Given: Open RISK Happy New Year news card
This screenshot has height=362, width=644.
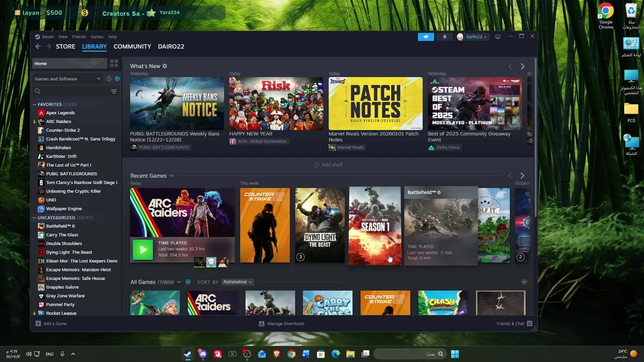Looking at the screenshot, I should coord(276,104).
